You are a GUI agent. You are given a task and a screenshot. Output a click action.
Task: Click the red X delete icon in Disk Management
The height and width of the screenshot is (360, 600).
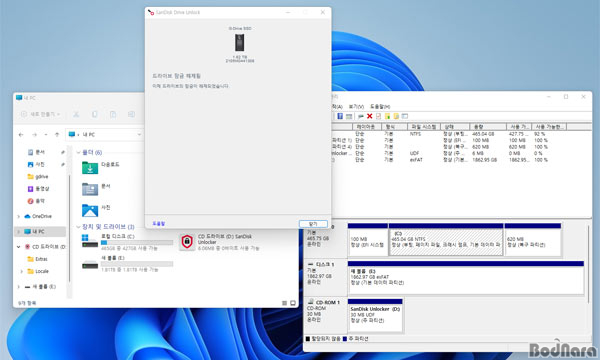pyautogui.click(x=370, y=116)
